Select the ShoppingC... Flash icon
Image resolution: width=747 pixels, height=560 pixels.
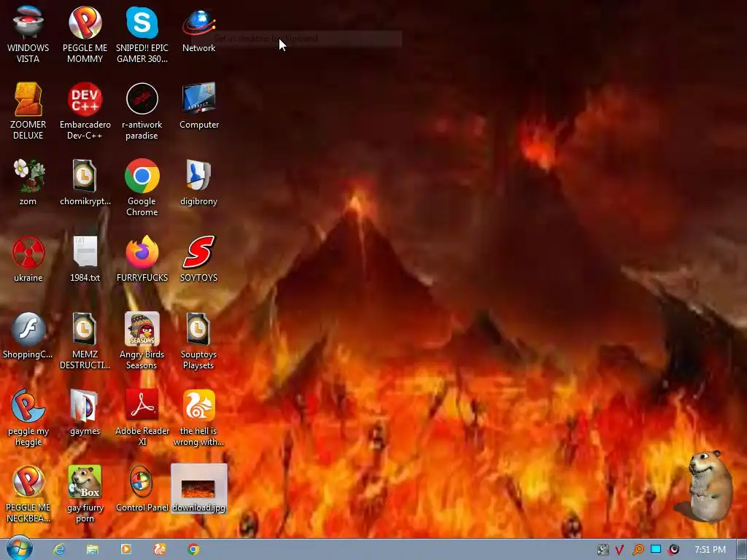(x=28, y=335)
